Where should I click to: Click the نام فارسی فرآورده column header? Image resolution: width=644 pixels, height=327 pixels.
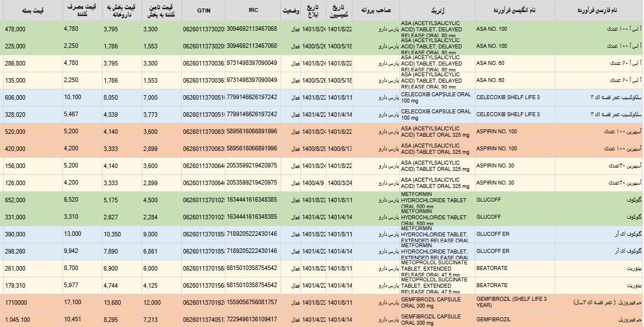(599, 11)
